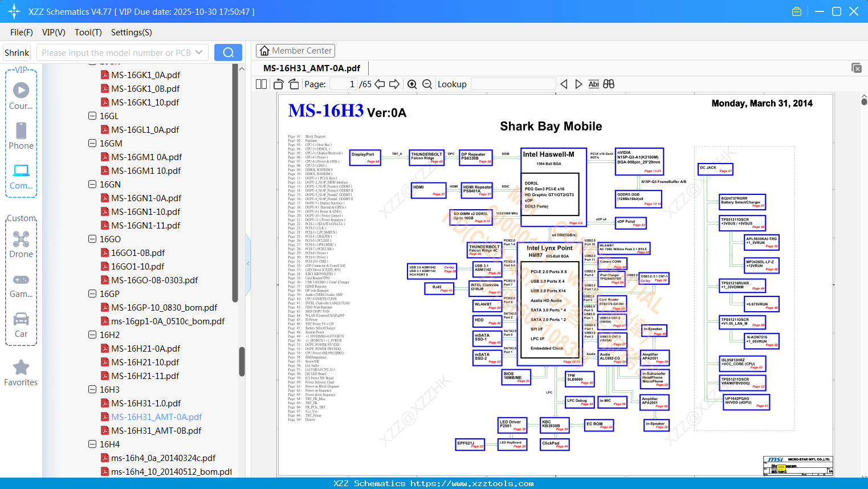Open ms-16h4_0a_20140324c.pdf file
This screenshot has height=489, width=868.
pyautogui.click(x=164, y=458)
